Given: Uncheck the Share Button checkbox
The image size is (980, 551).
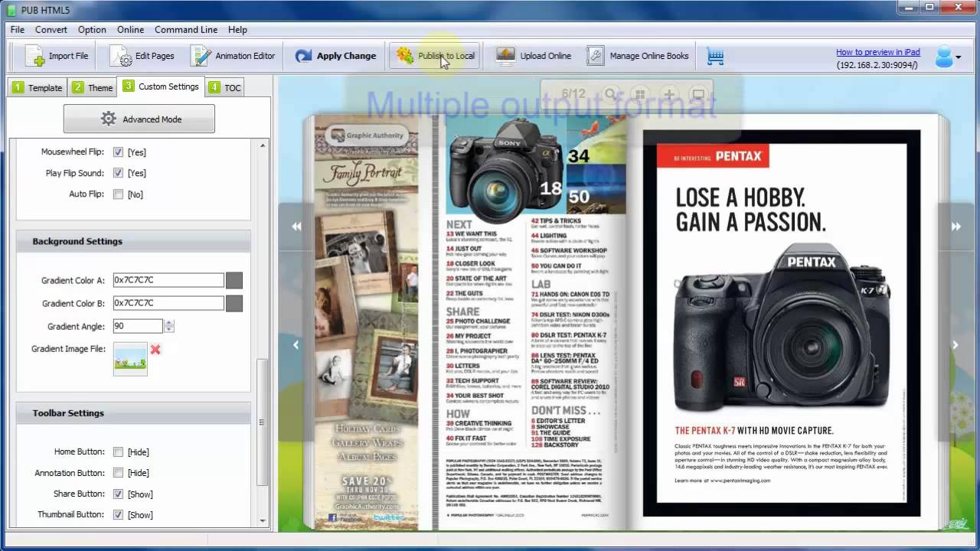Looking at the screenshot, I should click(x=118, y=494).
